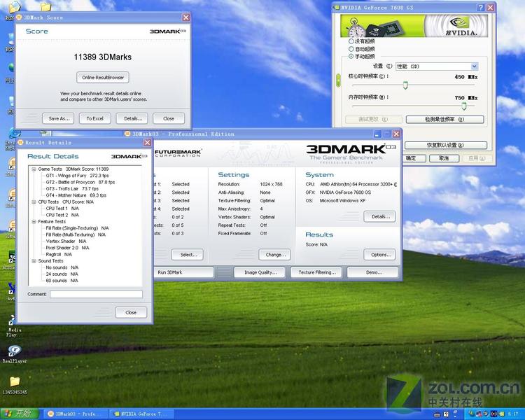Collapse the Game Tests tree node

coord(34,169)
